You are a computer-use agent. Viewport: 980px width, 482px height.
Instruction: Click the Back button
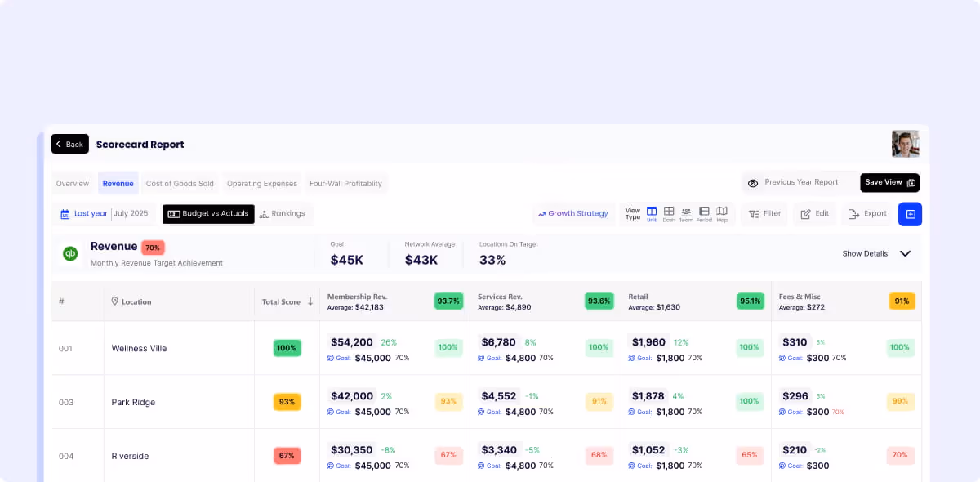tap(69, 145)
